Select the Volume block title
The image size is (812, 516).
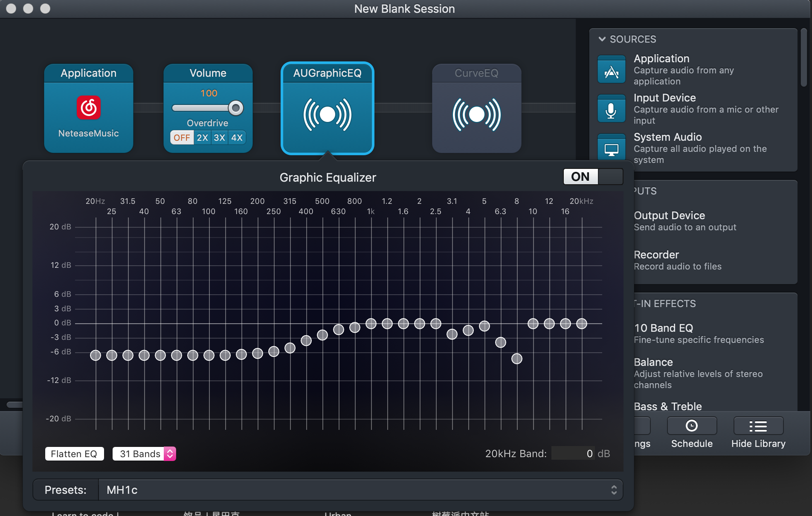point(208,73)
